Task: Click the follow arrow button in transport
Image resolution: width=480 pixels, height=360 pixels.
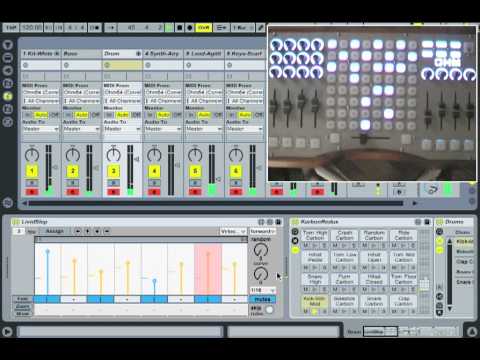Action: coord(111,27)
